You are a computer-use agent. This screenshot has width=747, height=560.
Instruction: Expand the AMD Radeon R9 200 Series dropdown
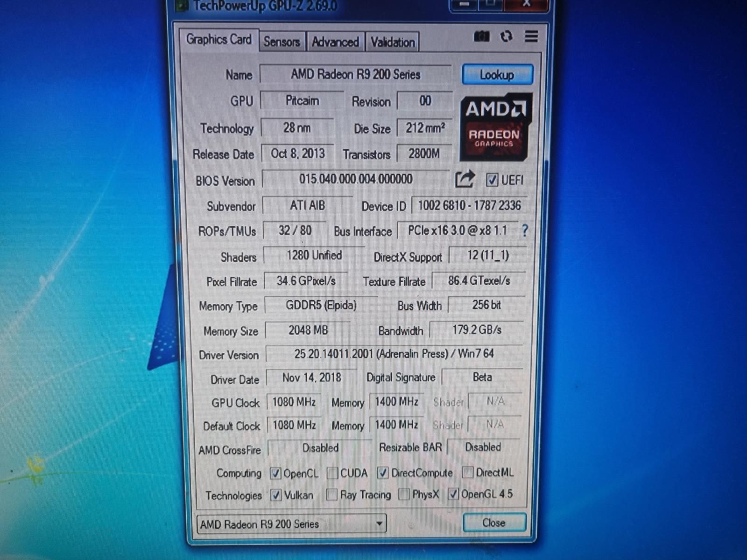(380, 524)
